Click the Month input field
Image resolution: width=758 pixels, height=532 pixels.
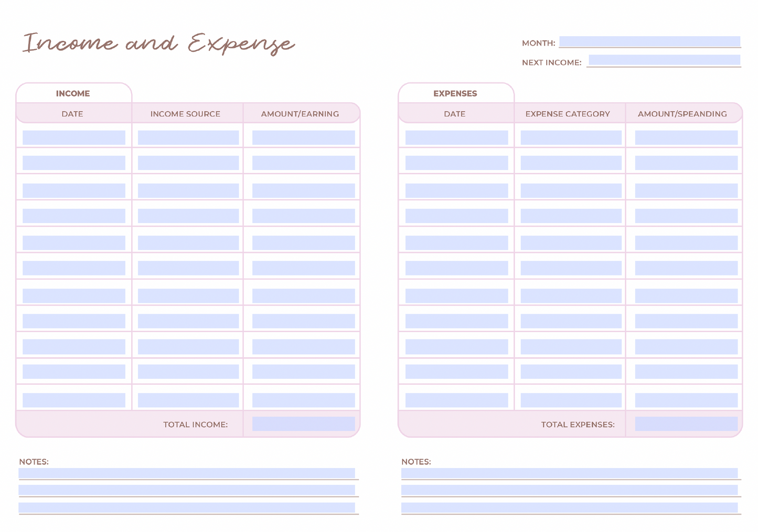click(x=649, y=41)
